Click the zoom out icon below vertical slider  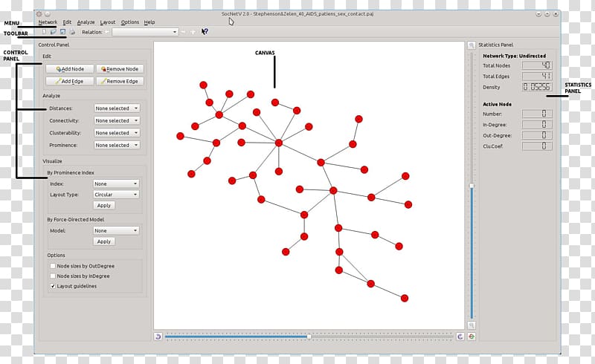(x=472, y=325)
